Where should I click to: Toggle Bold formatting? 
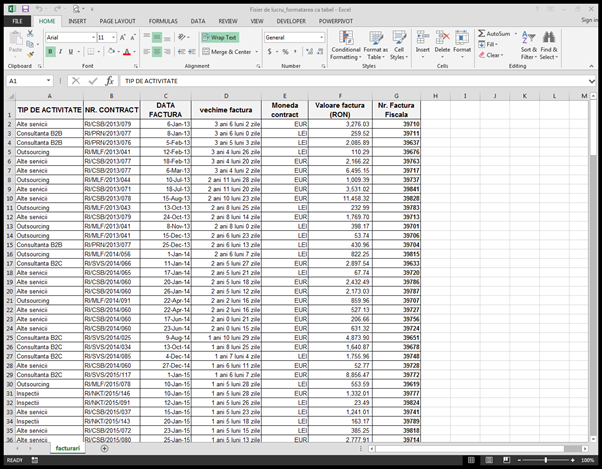coord(50,51)
